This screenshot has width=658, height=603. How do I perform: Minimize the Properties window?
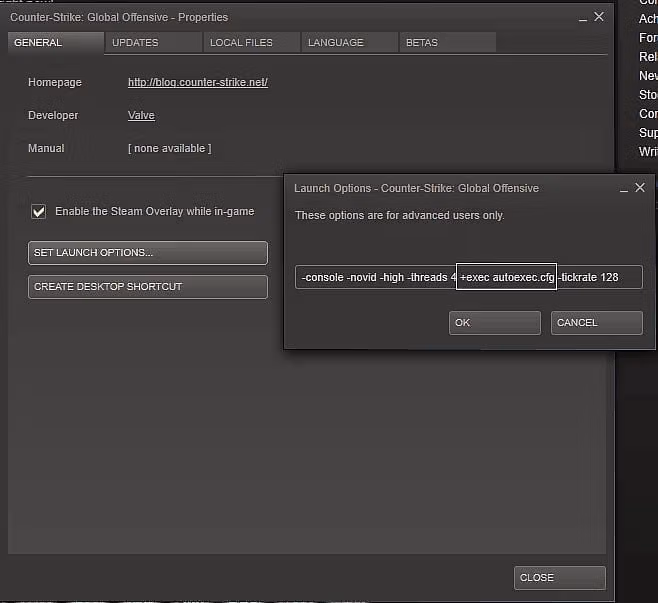(583, 18)
